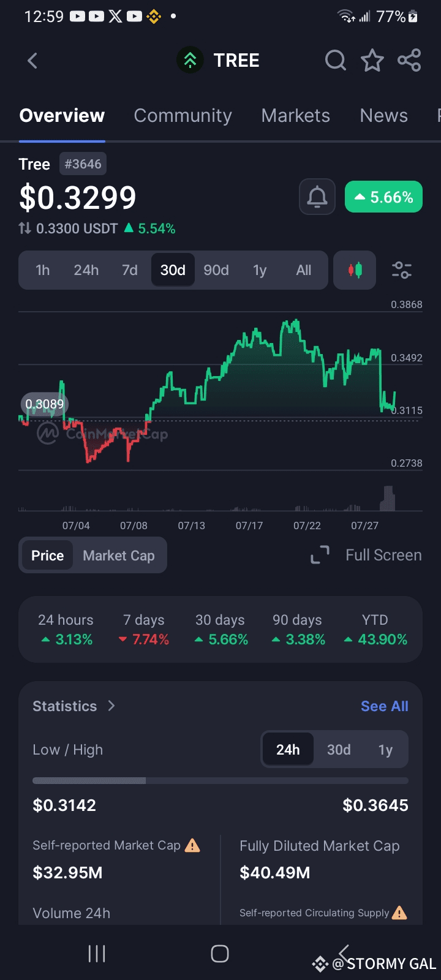Choose 24h Low/High range
441x980 pixels.
pyautogui.click(x=288, y=750)
